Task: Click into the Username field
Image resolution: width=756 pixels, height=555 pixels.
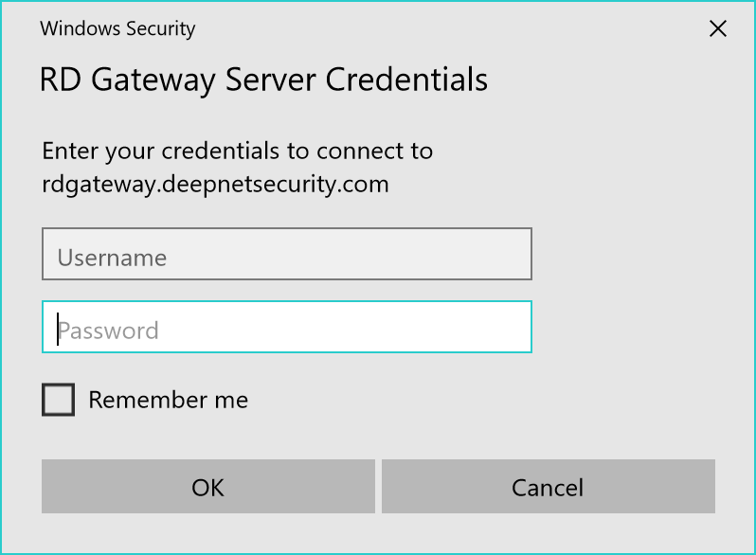Action: [286, 254]
